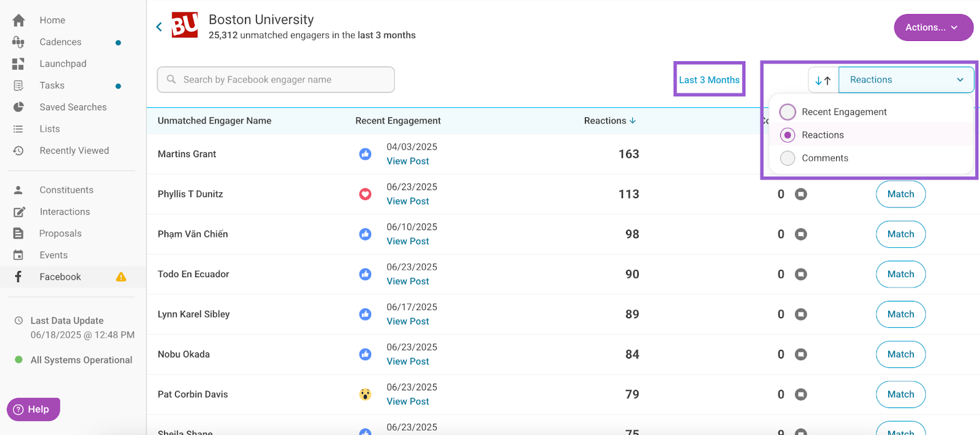Viewport: 980px width, 435px height.
Task: Match Nobu Okada
Action: [x=900, y=354]
